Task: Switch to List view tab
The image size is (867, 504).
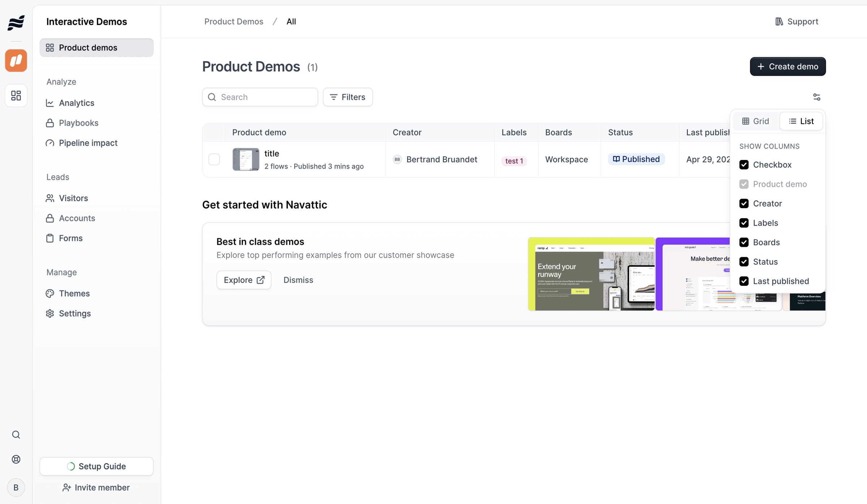Action: [801, 121]
